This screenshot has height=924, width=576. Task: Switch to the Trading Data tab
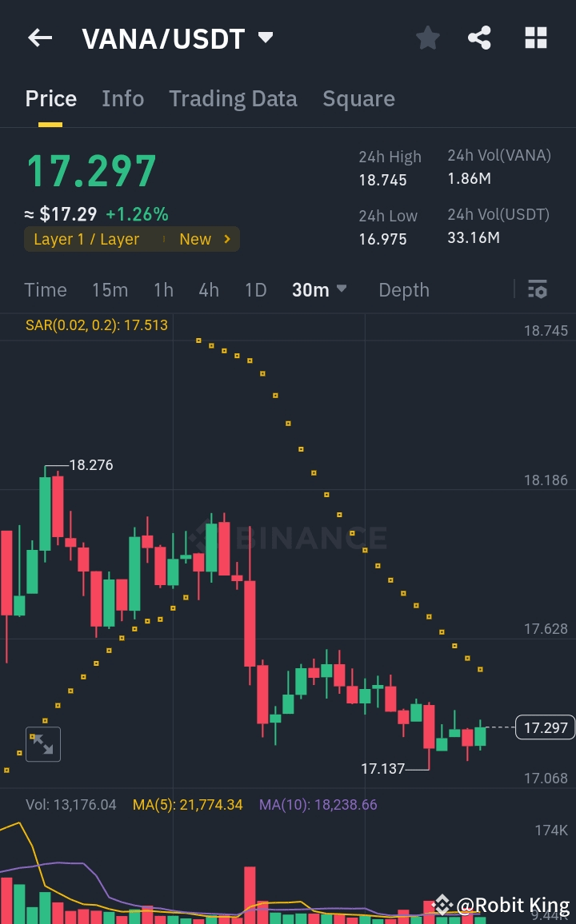[233, 99]
